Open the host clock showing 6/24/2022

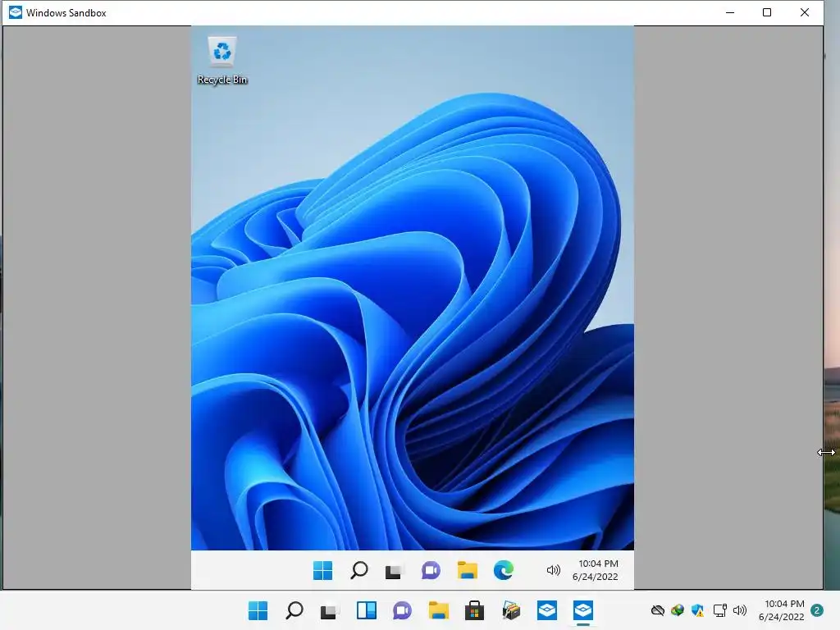coord(782,610)
